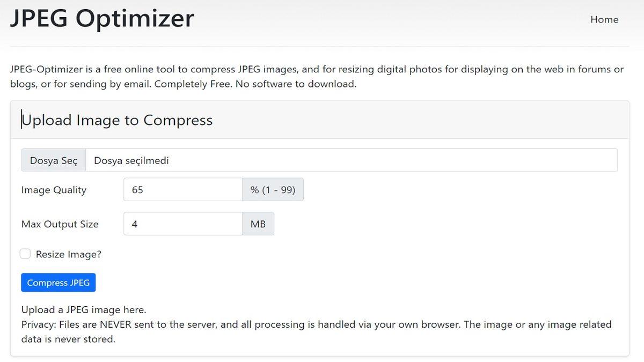
Task: Click the % (1 - 99) unit label
Action: click(273, 190)
